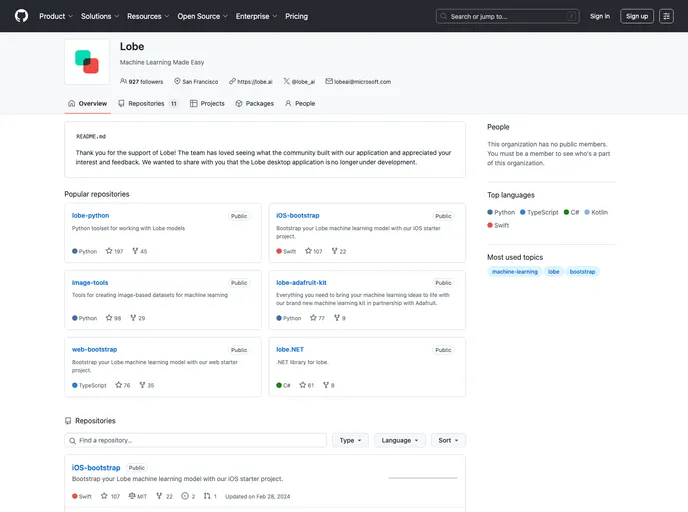Open iOS-bootstrap in the repositories list

(x=96, y=468)
